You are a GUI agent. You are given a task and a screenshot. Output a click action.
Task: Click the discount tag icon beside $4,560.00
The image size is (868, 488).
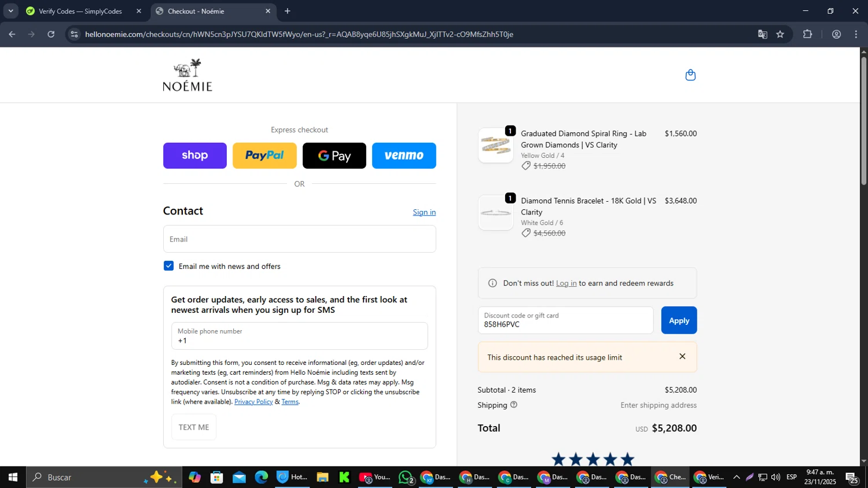point(526,233)
